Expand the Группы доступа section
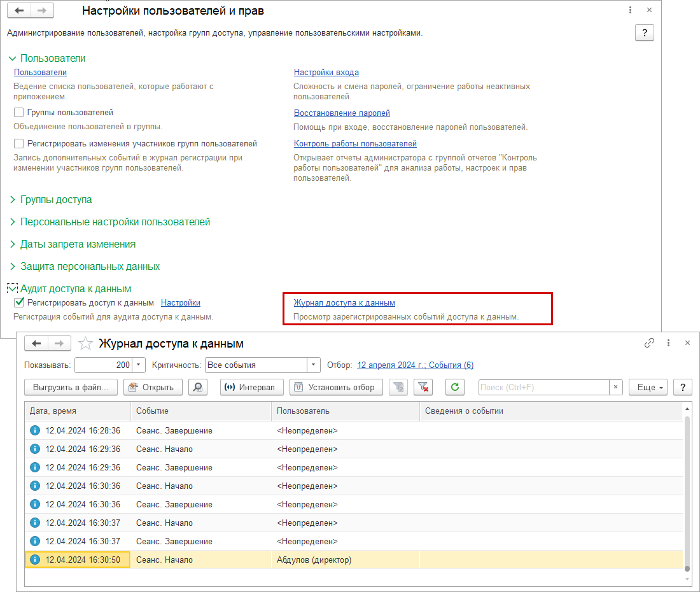 click(x=56, y=200)
